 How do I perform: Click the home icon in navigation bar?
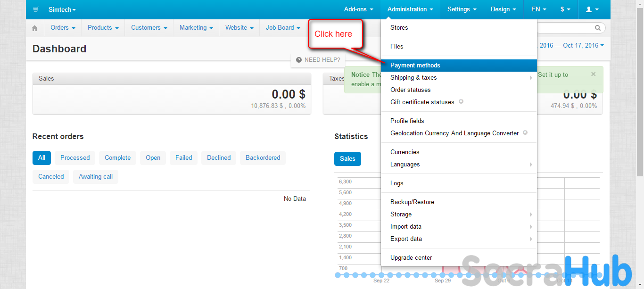pyautogui.click(x=35, y=28)
